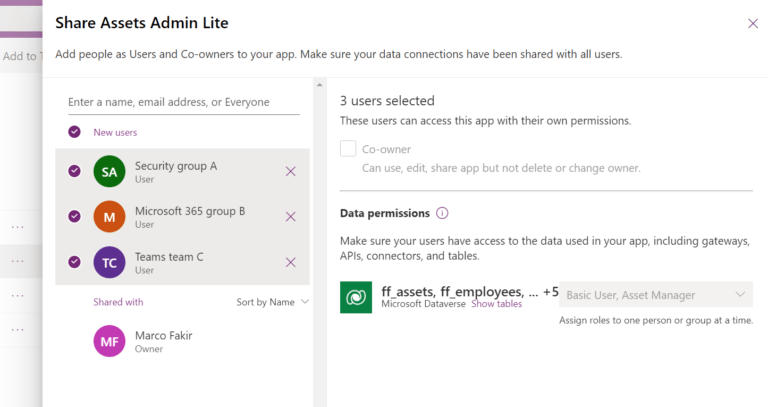Remove Microsoft 365 group B from list
This screenshot has width=768, height=407.
point(290,216)
